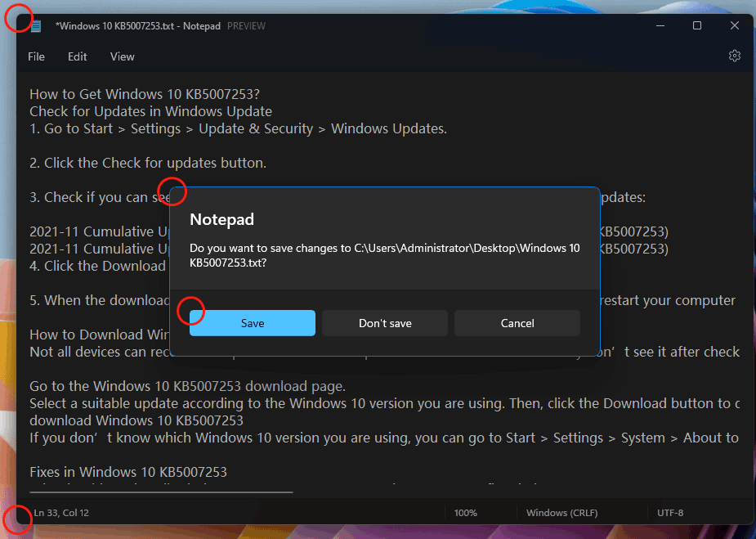Open Notepad settings gear
Screen dimensions: 756x539
coord(734,56)
